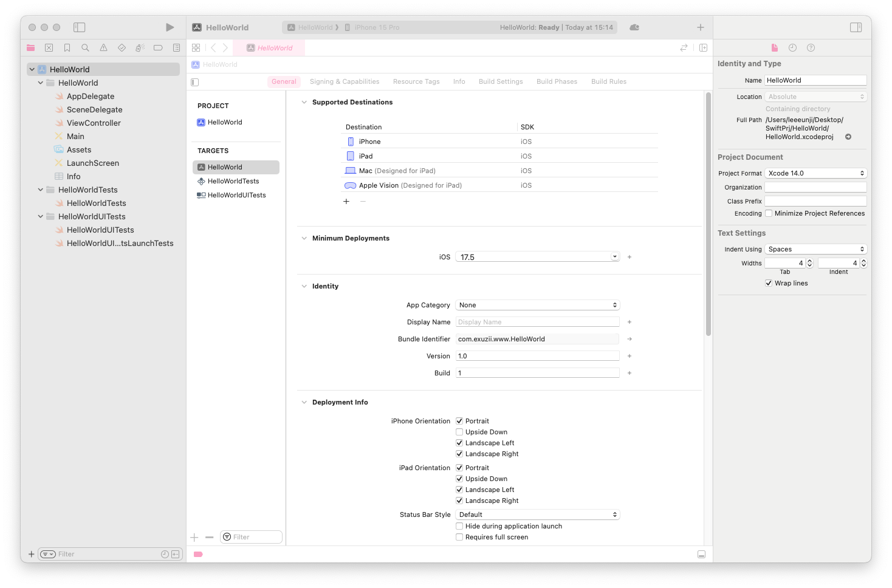Click the Bundle Identifier field
The height and width of the screenshot is (588, 892).
point(538,339)
